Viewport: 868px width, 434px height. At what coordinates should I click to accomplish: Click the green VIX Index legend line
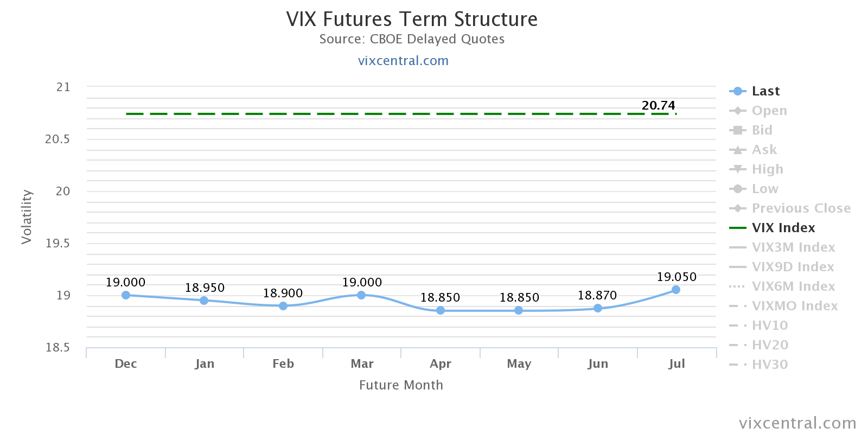coord(737,228)
